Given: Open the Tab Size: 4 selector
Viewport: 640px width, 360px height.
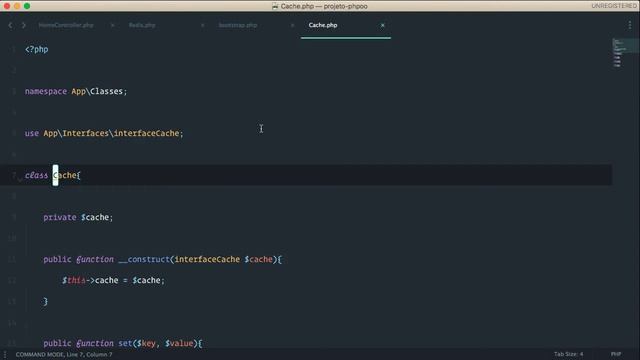Looking at the screenshot, I should tap(569, 354).
